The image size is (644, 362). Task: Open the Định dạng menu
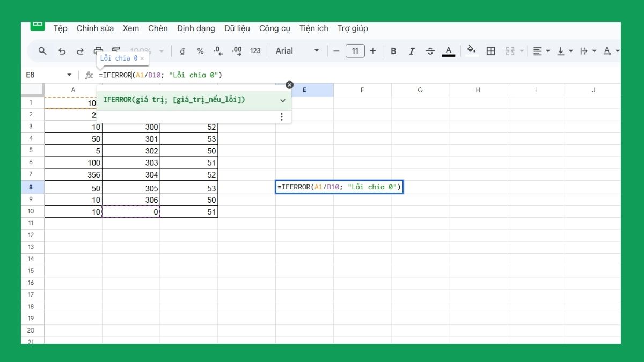pos(196,28)
